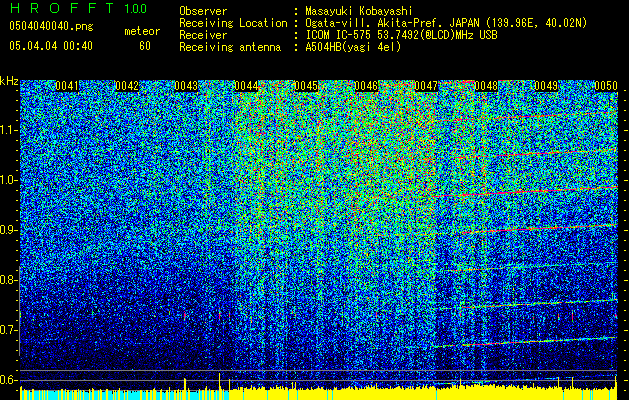Click the Observer field label

(x=203, y=11)
